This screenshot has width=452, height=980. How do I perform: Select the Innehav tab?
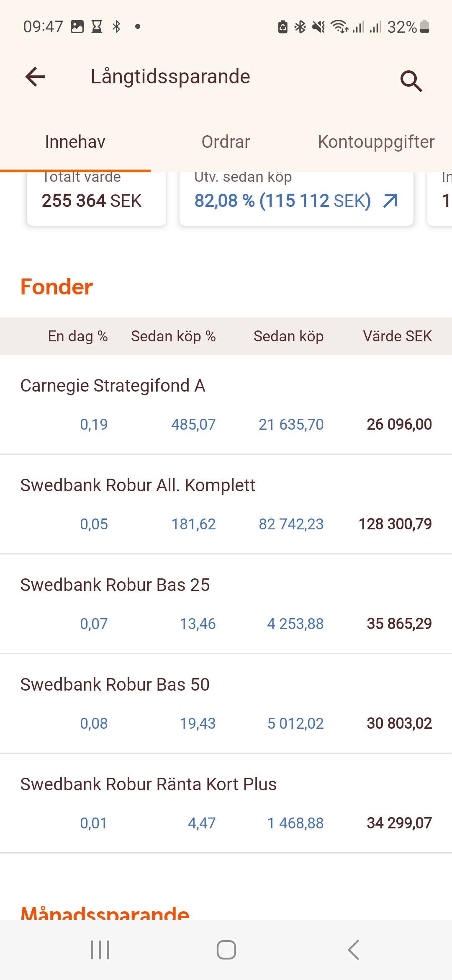[x=75, y=142]
